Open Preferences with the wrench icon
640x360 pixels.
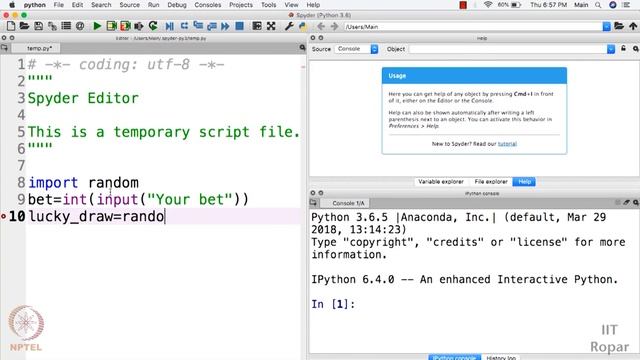click(289, 27)
